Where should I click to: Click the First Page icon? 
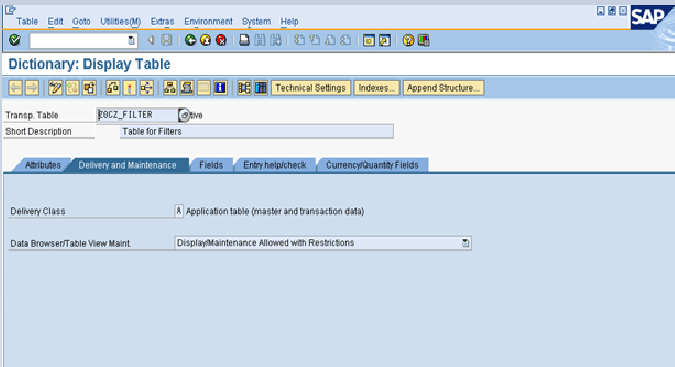tap(299, 40)
